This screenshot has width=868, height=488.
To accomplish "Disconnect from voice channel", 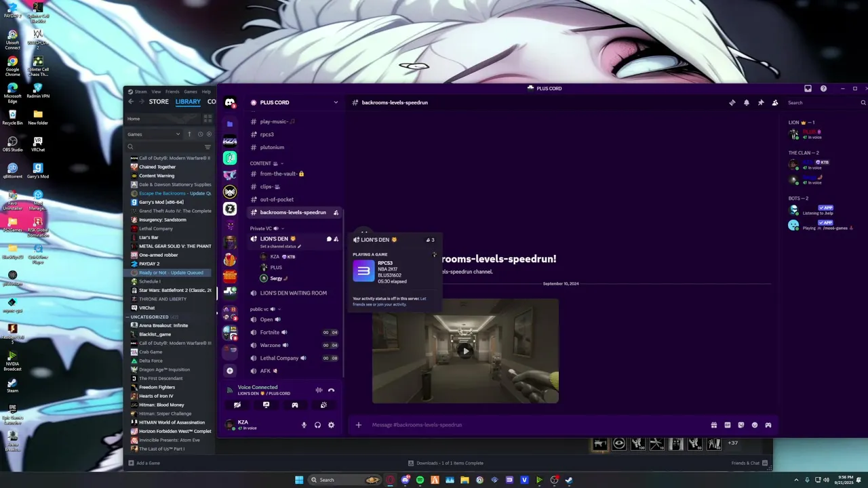I will (x=331, y=390).
